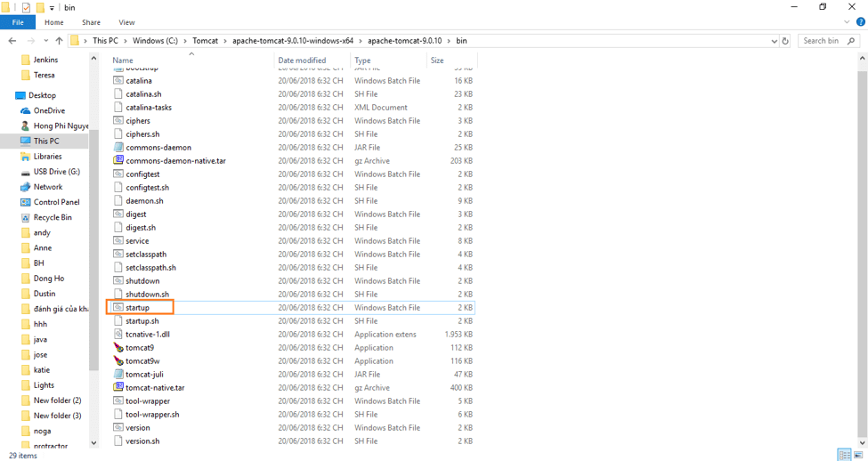The height and width of the screenshot is (461, 868).
Task: Click the digest batch file icon
Action: pyautogui.click(x=118, y=214)
